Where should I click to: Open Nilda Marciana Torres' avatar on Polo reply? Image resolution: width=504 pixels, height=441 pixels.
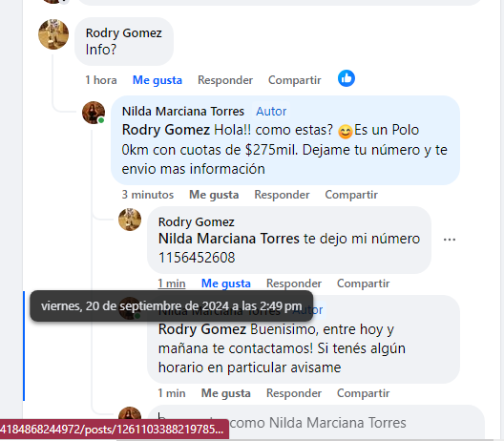coord(94,113)
